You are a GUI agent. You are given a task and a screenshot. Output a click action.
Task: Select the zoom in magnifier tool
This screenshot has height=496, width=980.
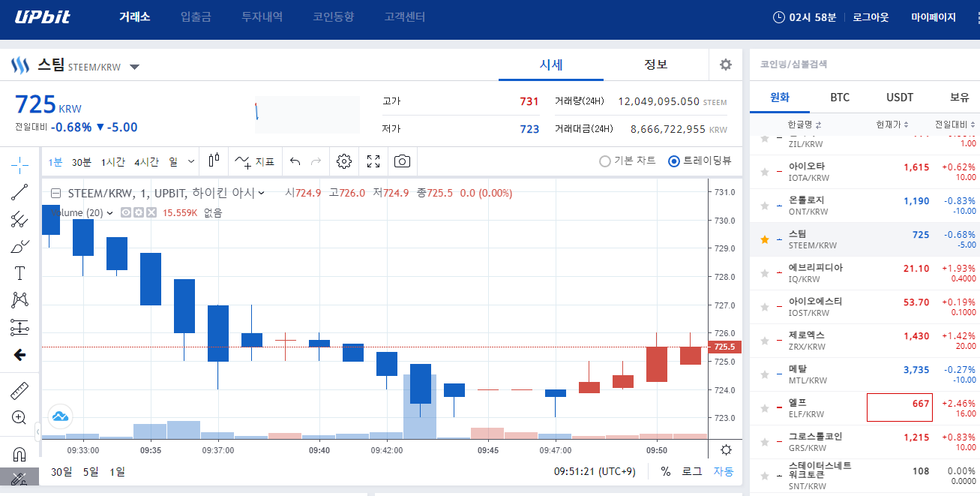(x=20, y=417)
